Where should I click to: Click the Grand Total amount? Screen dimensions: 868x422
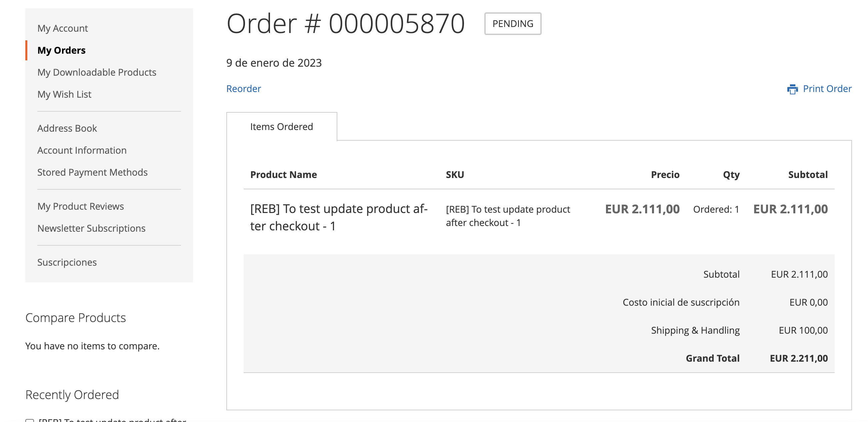(x=799, y=358)
